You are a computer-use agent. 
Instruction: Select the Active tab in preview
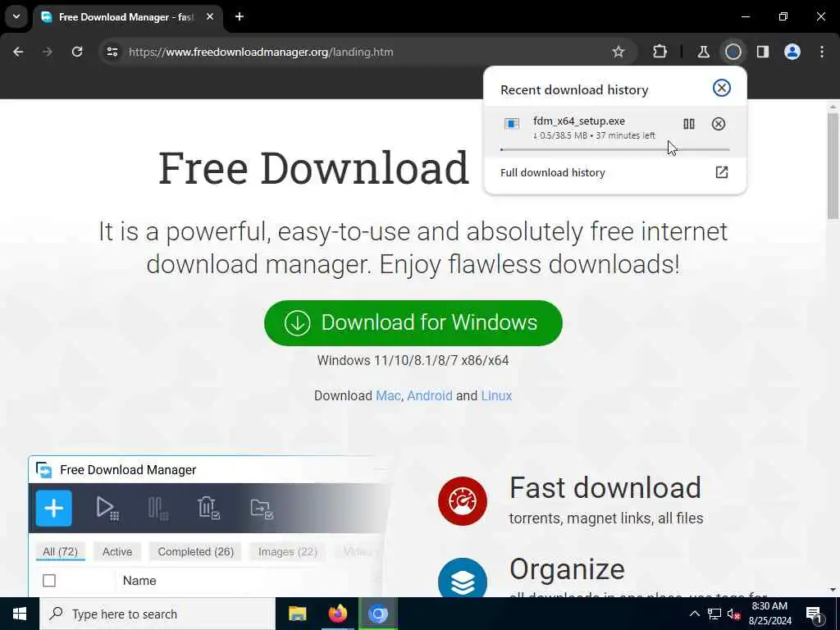(117, 552)
